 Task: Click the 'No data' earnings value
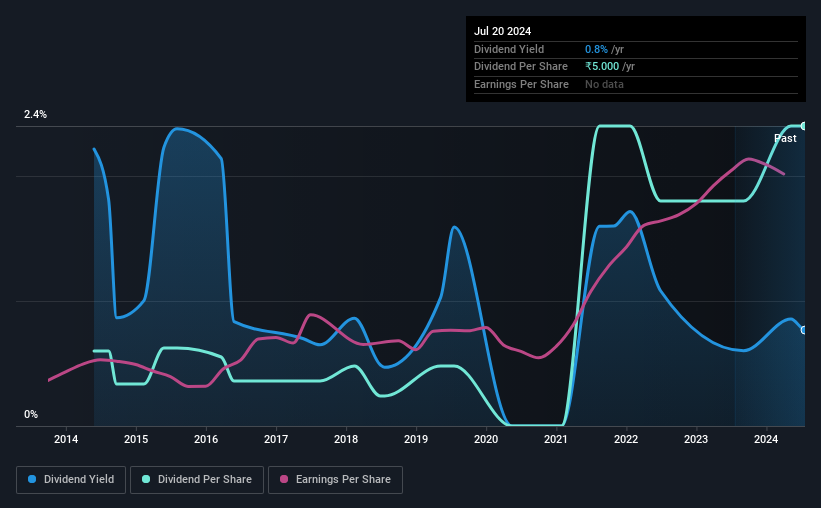point(604,84)
